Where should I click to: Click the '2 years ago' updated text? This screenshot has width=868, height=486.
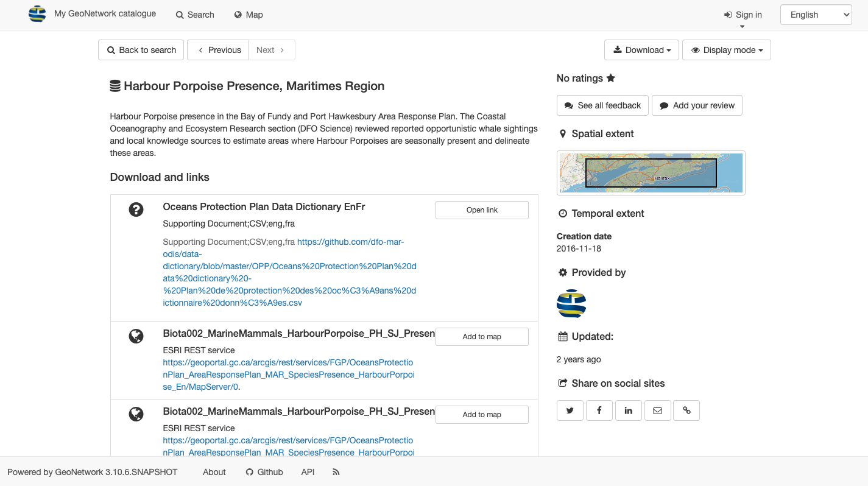pos(579,359)
